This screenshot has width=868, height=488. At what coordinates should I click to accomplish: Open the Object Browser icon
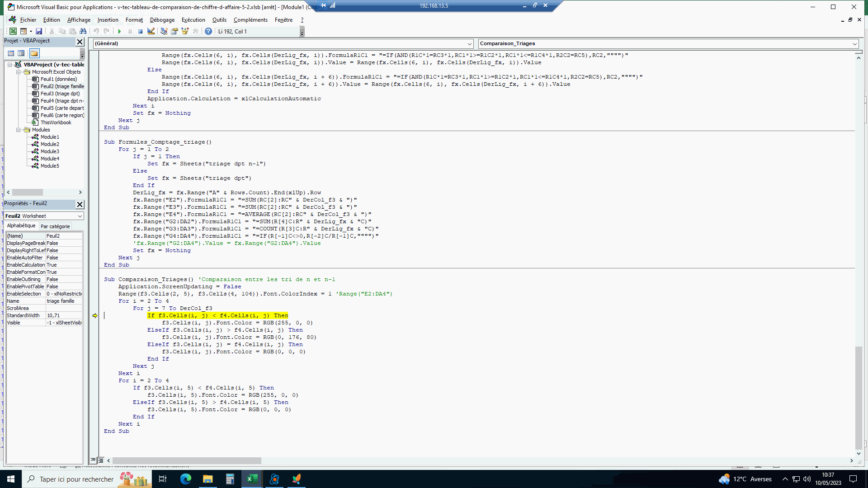click(x=185, y=31)
